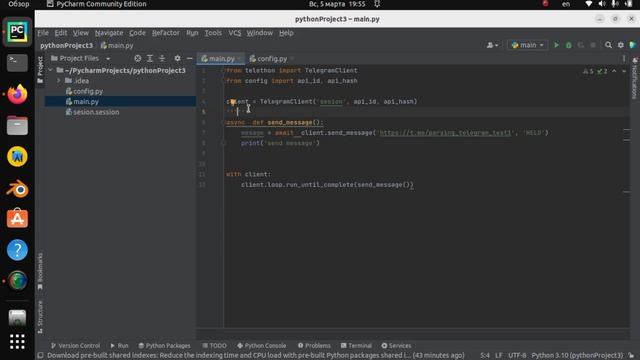Screen dimensions: 640x360
Task: Go to next highlighted error arrow
Action: click(624, 71)
